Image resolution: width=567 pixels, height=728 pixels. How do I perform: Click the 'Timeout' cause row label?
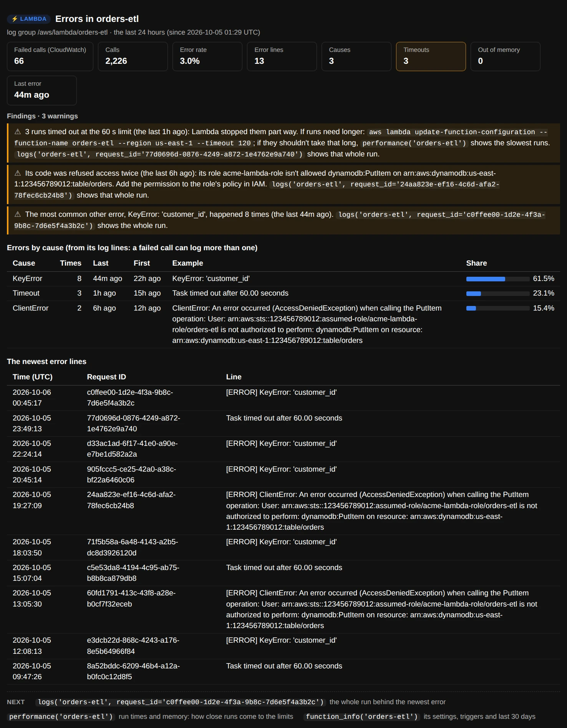tap(26, 293)
